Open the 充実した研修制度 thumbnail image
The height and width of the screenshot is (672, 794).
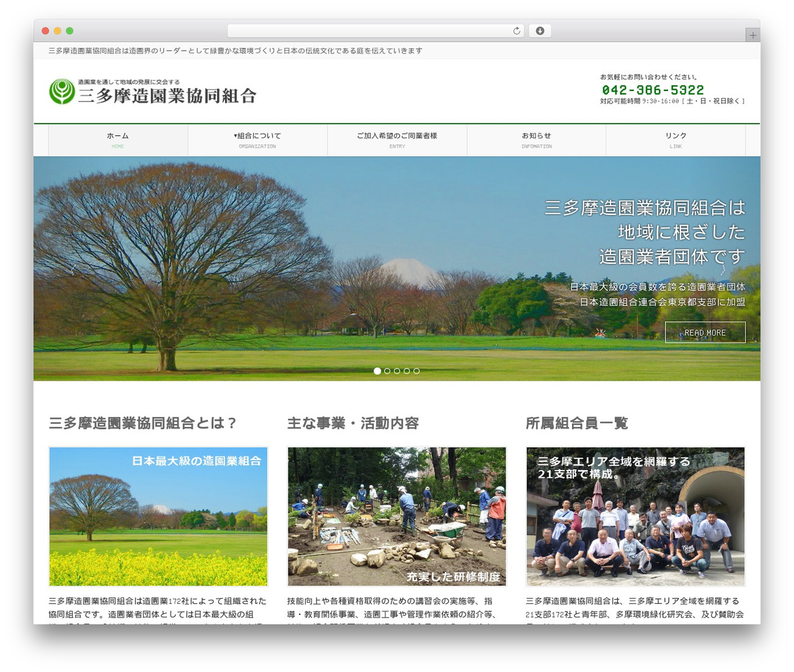[x=397, y=516]
